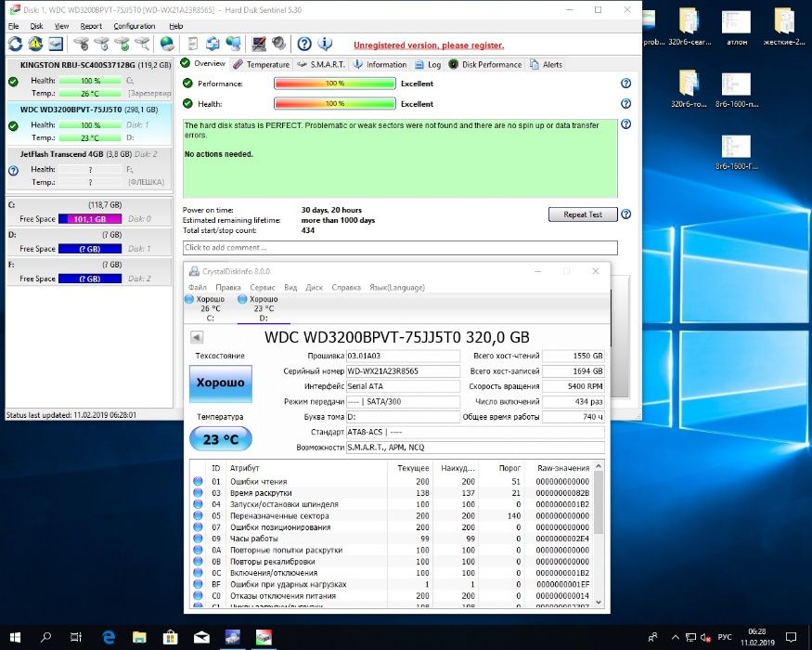
Task: Select the 8r6-1600-п... desktop file
Action: [x=737, y=89]
